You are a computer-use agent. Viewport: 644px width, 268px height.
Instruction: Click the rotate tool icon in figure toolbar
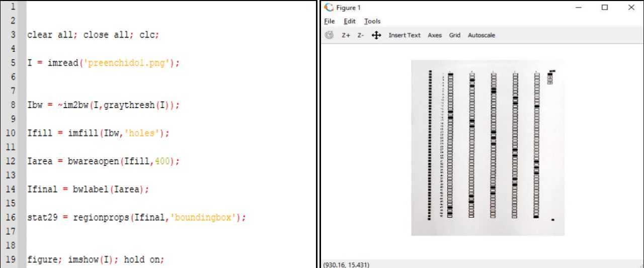[329, 35]
